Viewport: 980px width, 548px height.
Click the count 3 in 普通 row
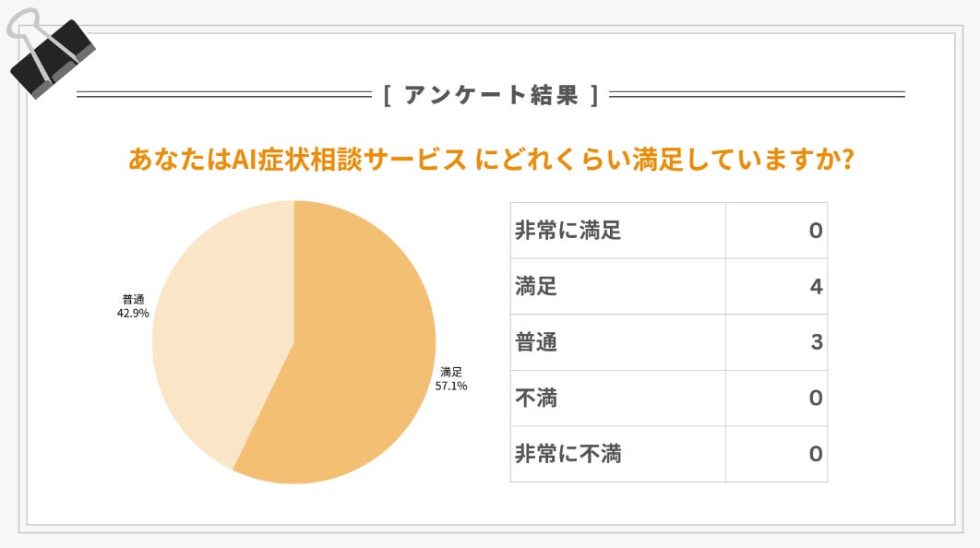pos(816,342)
